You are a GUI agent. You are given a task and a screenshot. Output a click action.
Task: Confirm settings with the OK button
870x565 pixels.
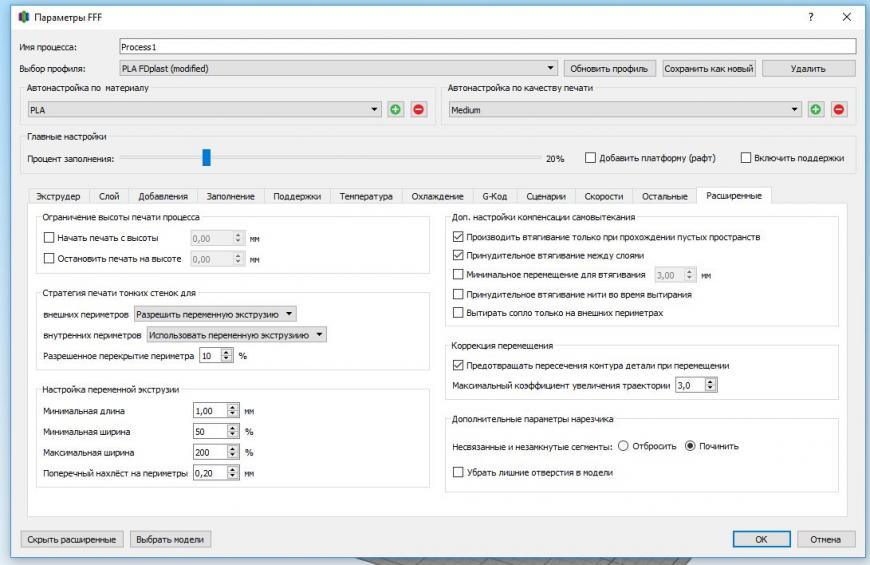761,539
